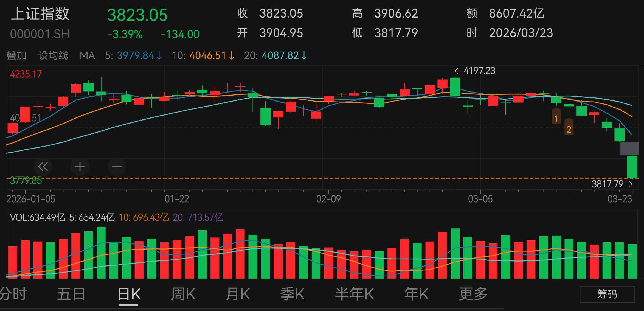
Task: Switch to the 周K weekly candlestick tab
Action: click(x=184, y=293)
